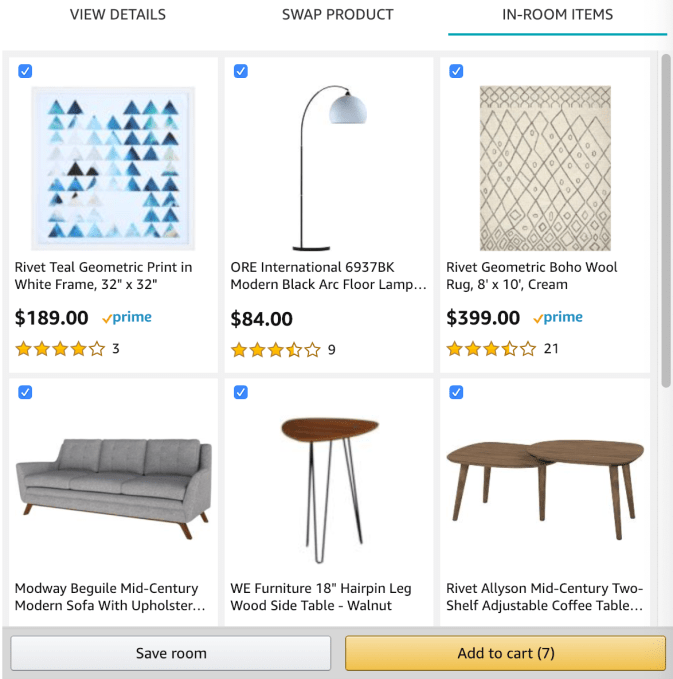Uncheck the ORE International floor lamp checkbox

point(241,71)
